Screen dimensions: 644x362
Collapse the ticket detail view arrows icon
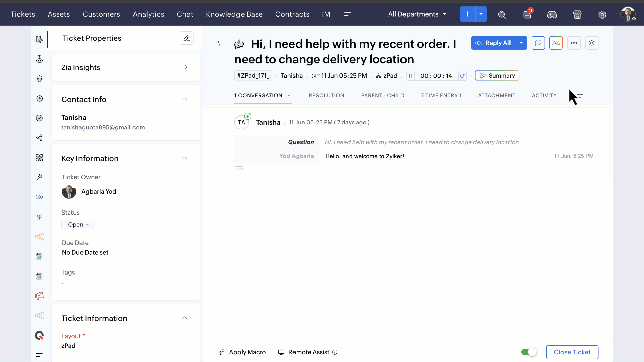pyautogui.click(x=219, y=43)
